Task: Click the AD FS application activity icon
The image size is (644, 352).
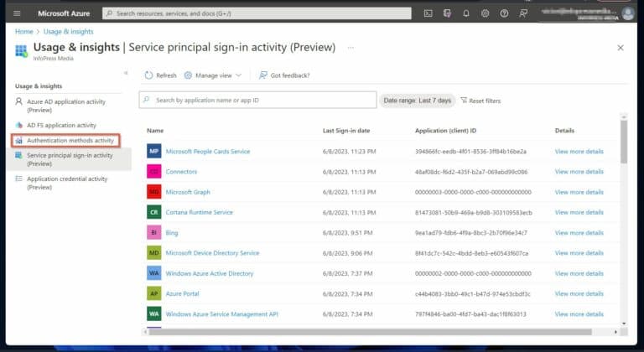Action: 19,125
